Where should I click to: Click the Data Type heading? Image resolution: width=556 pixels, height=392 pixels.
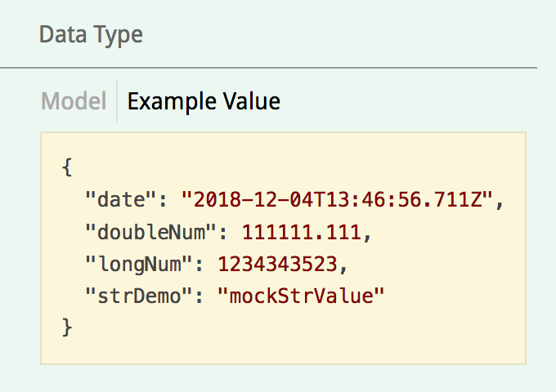91,35
